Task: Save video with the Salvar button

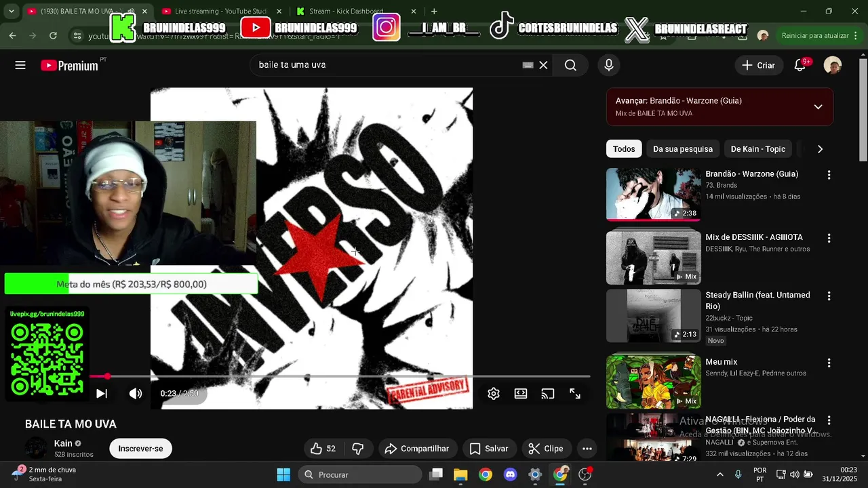Action: (x=489, y=449)
